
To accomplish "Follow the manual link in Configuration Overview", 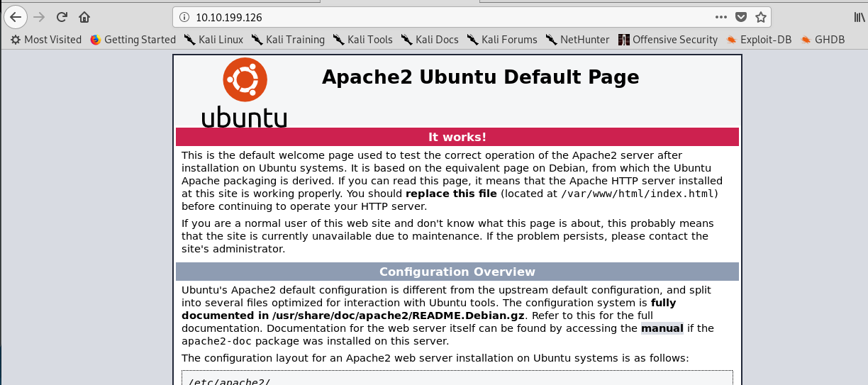I will (x=662, y=328).
